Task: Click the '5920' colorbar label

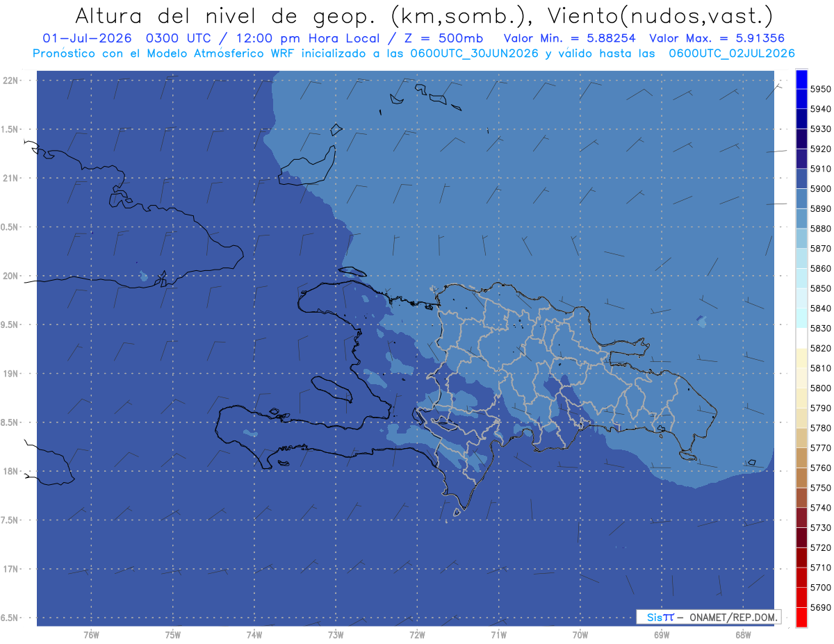Action: [821, 149]
